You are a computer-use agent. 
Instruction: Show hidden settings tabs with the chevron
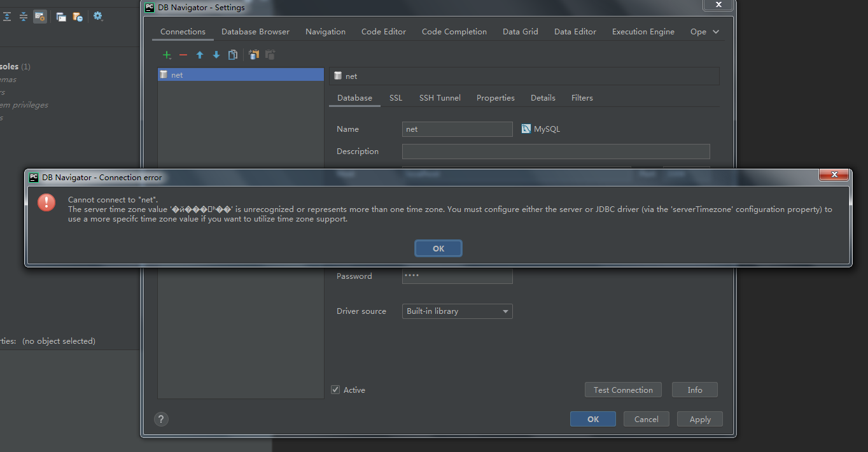716,32
